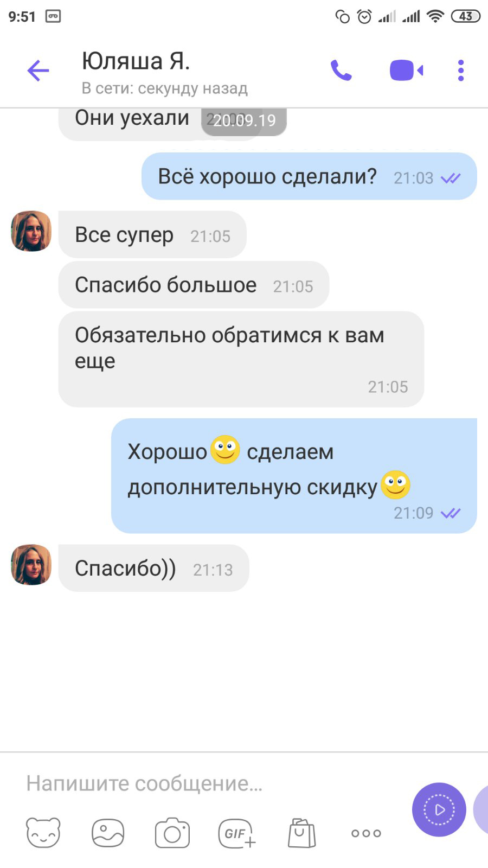Image resolution: width=488 pixels, height=868 pixels.
Task: Select the message about дополнительную скидку
Action: point(294,476)
